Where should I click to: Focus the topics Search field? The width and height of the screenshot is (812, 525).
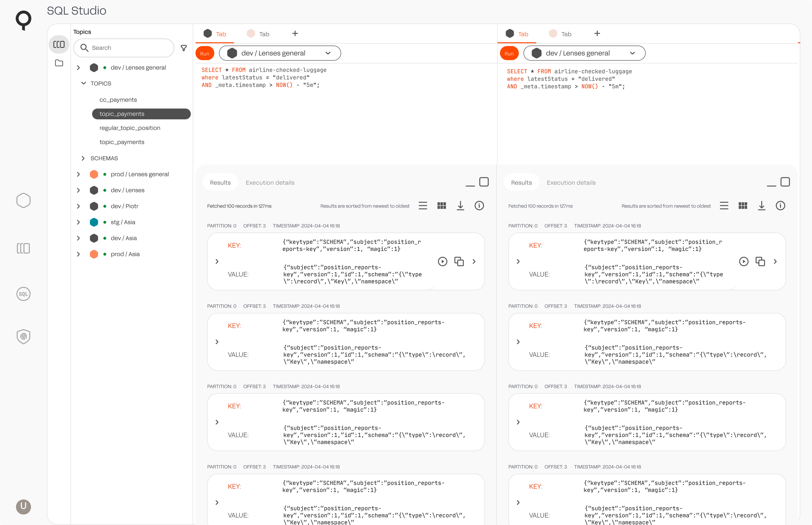[124, 48]
